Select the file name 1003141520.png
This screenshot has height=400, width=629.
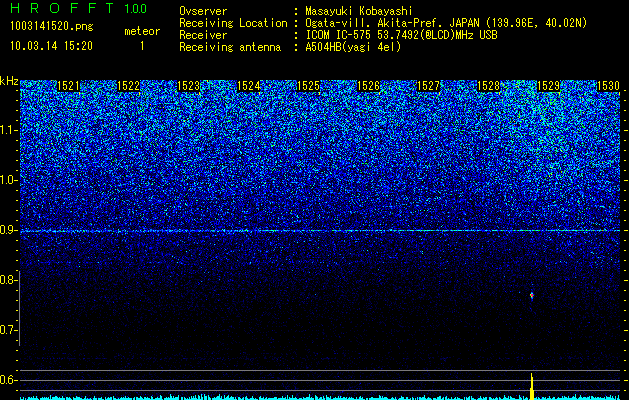click(52, 26)
